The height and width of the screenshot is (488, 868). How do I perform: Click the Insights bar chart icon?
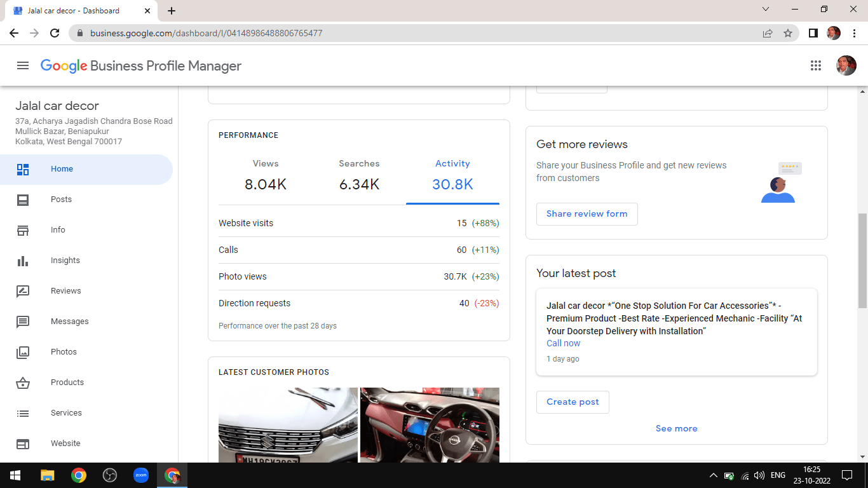click(23, 261)
